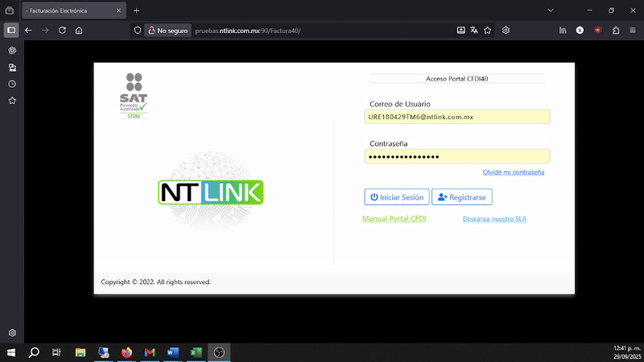Switch to Firefox on taskbar
This screenshot has height=362, width=644.
(126, 352)
